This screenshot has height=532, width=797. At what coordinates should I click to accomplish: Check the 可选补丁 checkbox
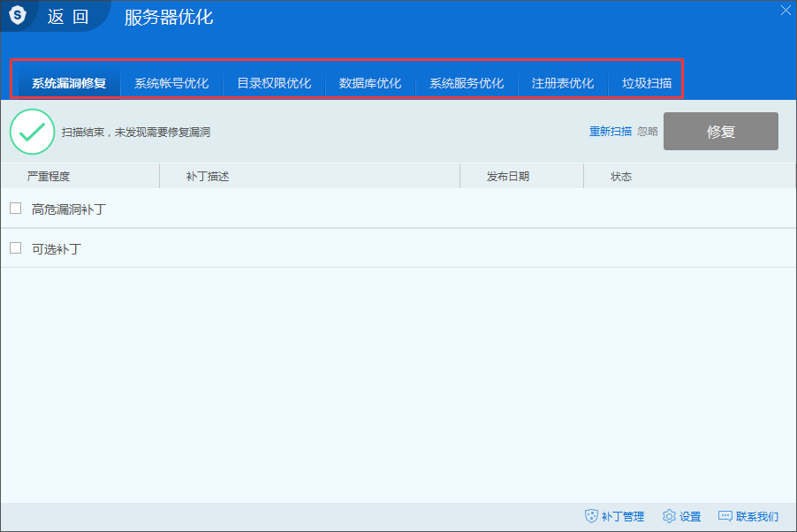click(x=15, y=248)
